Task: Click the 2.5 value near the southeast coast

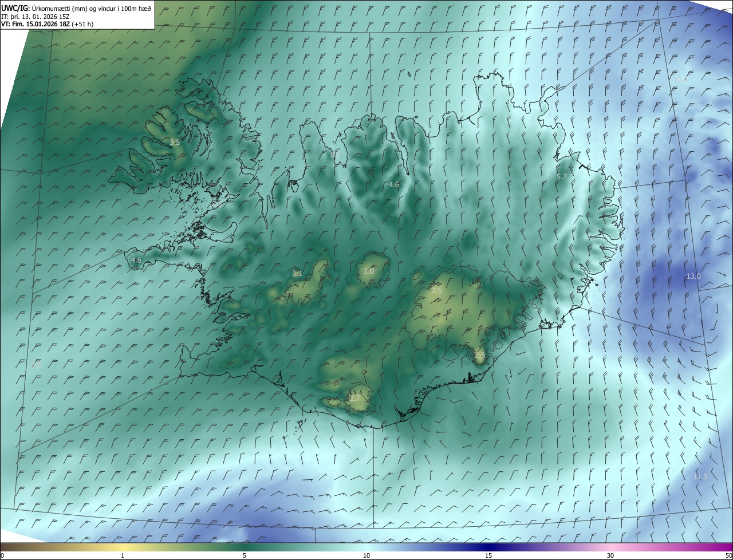Action: (480, 355)
